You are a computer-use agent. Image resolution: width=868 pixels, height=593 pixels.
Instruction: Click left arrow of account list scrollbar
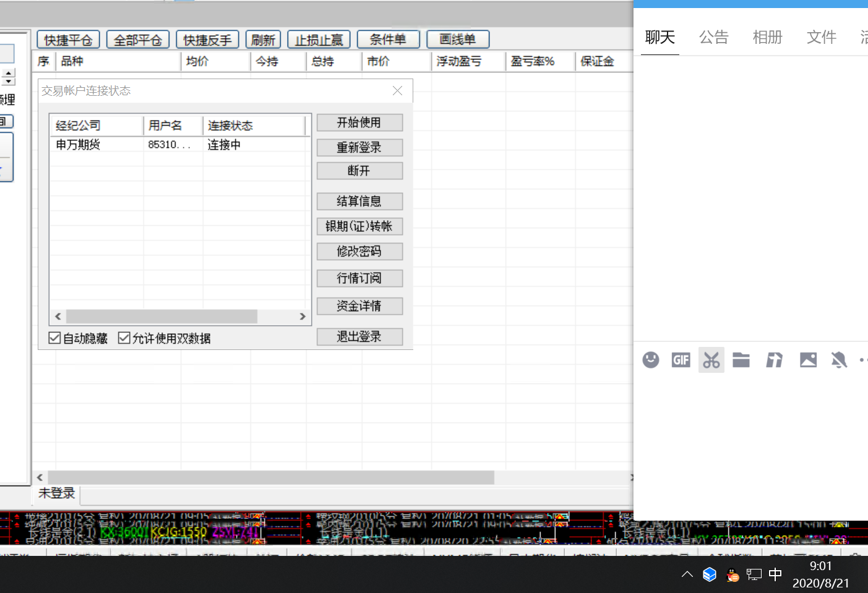click(58, 317)
